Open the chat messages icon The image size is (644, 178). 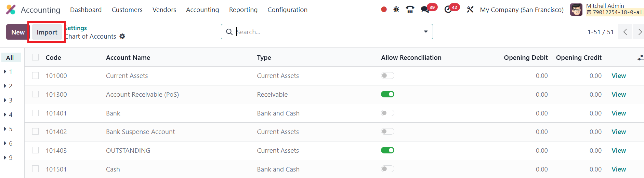425,10
